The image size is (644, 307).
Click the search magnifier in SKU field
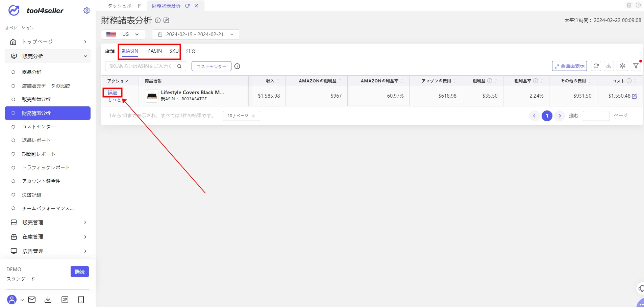(x=179, y=66)
